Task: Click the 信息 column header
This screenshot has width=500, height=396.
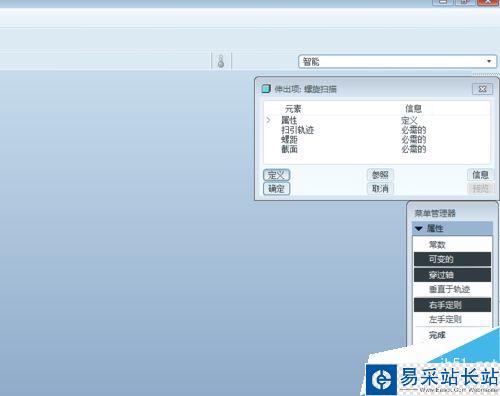Action: click(x=413, y=109)
